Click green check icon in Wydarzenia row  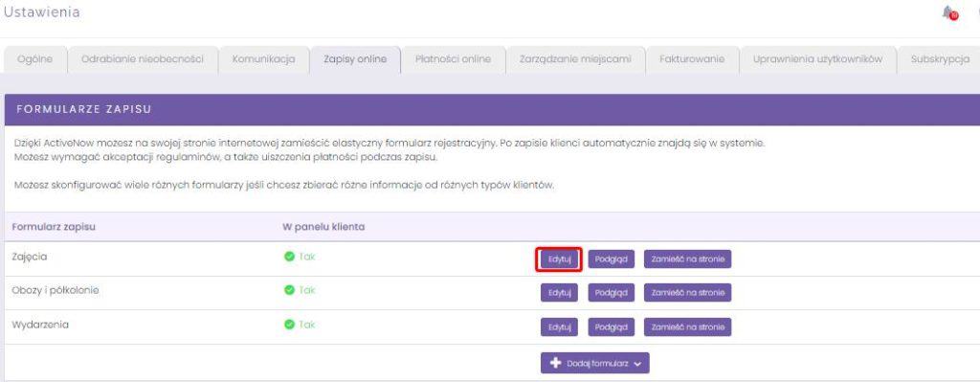pos(289,325)
